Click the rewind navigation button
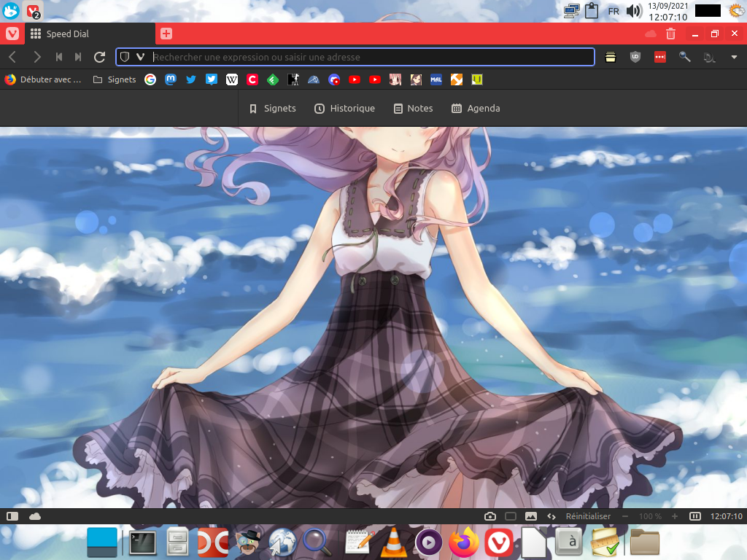The height and width of the screenshot is (560, 747). [x=59, y=57]
